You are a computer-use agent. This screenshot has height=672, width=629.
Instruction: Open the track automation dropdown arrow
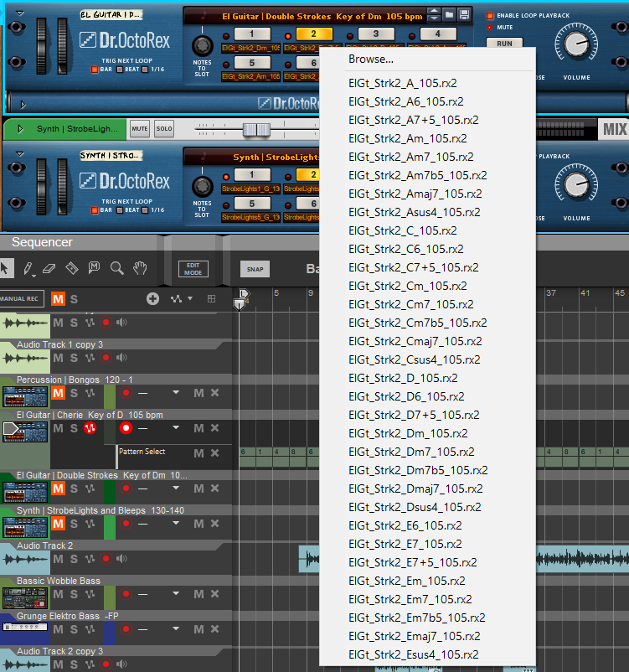190,298
